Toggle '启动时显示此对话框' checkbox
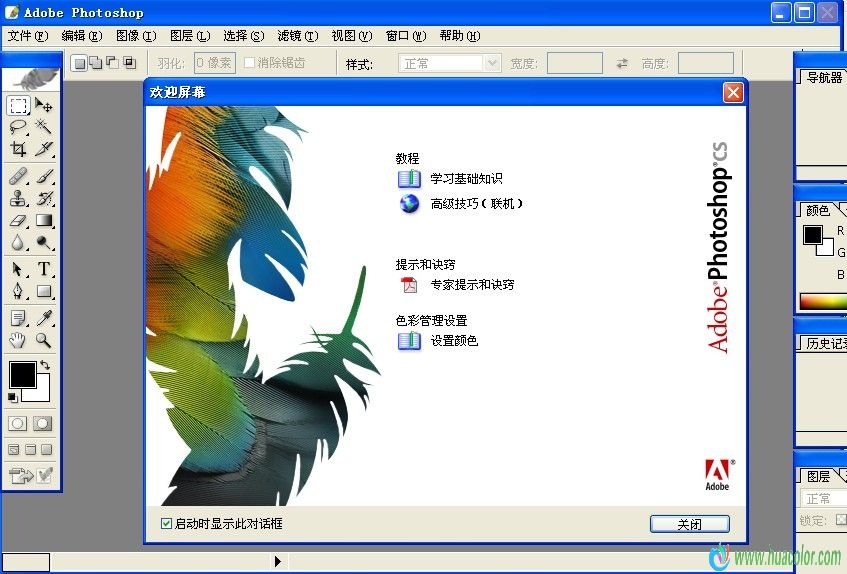Screen dimensions: 847x574 [x=166, y=523]
